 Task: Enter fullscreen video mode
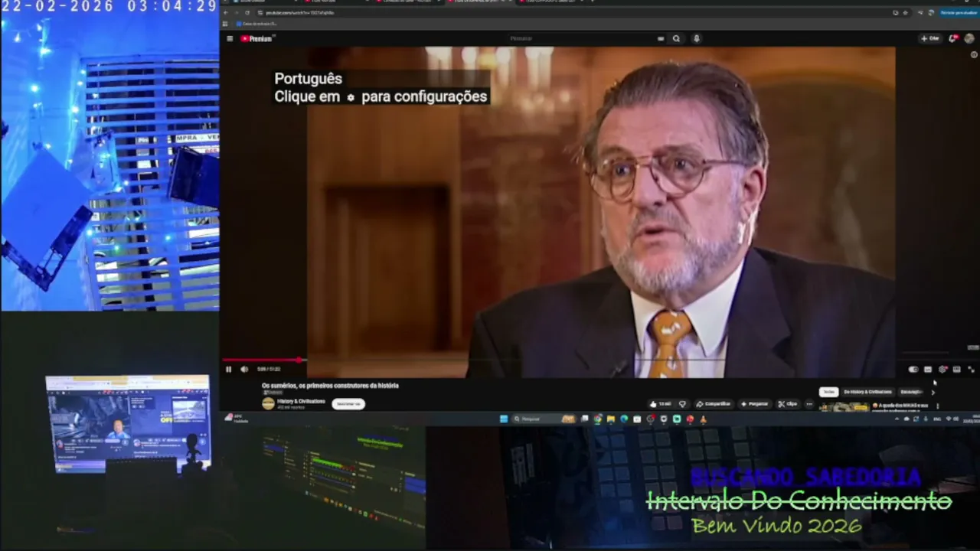tap(971, 370)
